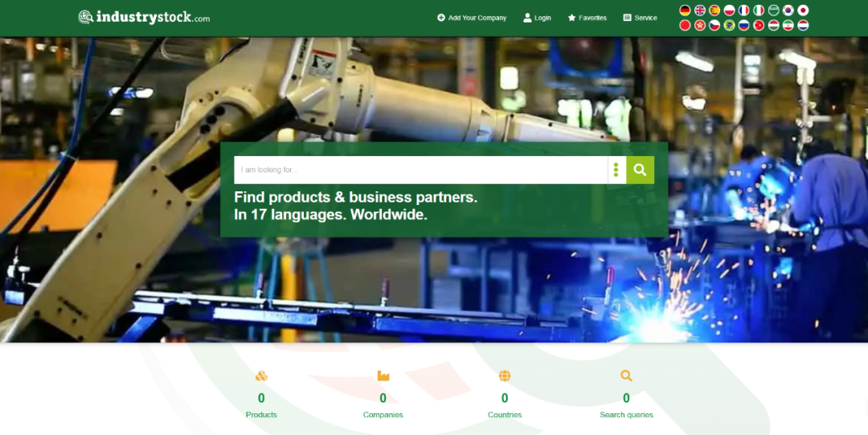Image resolution: width=868 pixels, height=435 pixels.
Task: Go to Favorites in the header
Action: point(587,18)
